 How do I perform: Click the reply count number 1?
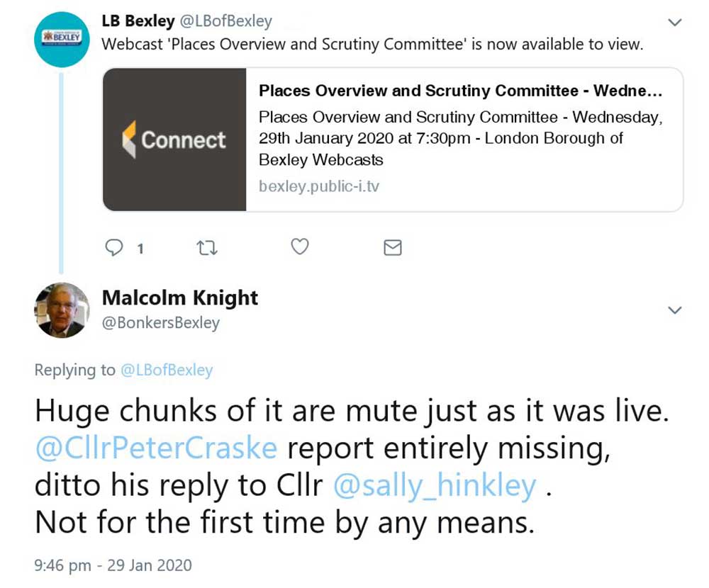140,249
